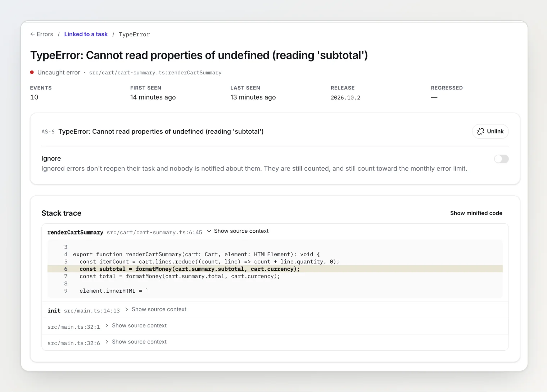Click code line 7 'const total'
The height and width of the screenshot is (392, 547).
click(x=180, y=276)
